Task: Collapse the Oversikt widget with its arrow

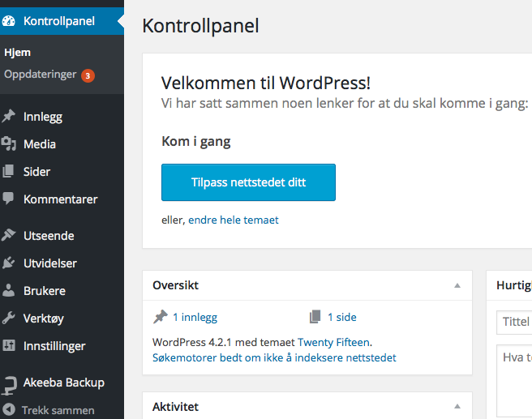Action: 457,285
